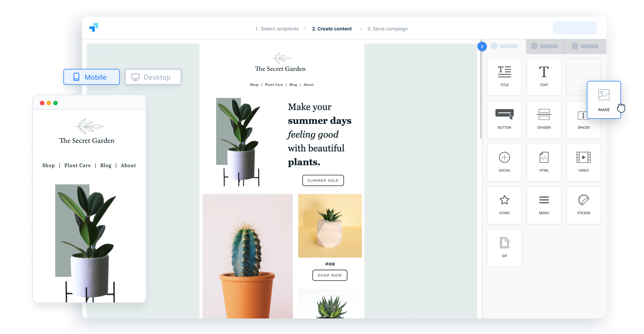Add a Sticker to the email
This screenshot has height=334, width=644.
583,205
